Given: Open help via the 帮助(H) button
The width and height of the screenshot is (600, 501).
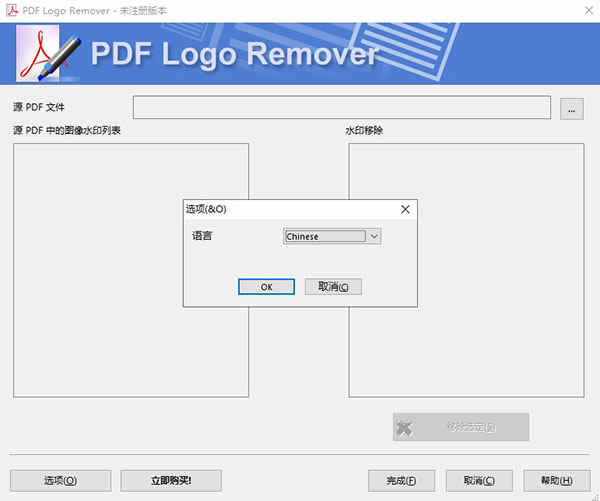Looking at the screenshot, I should pyautogui.click(x=557, y=481).
